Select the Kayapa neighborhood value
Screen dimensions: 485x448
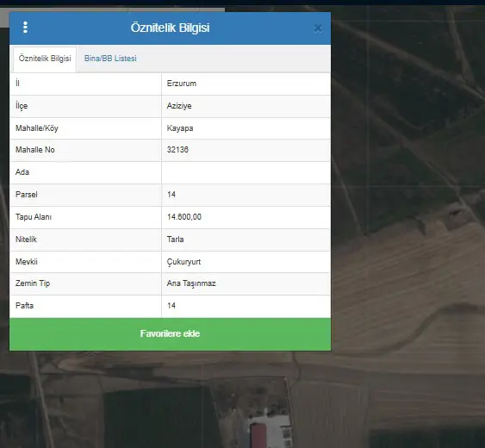(x=180, y=128)
